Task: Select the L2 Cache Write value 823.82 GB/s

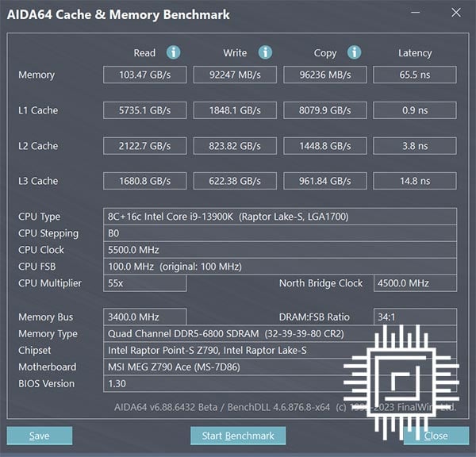Action: coord(235,146)
